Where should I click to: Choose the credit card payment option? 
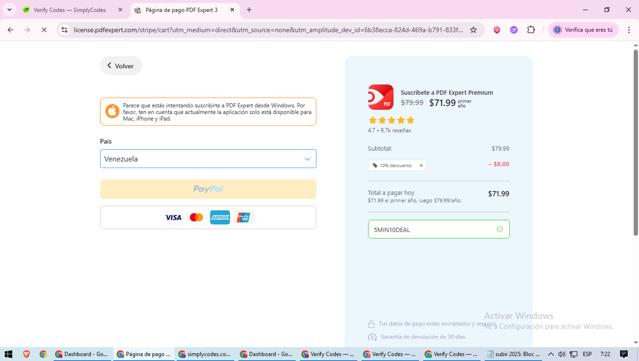coord(208,217)
